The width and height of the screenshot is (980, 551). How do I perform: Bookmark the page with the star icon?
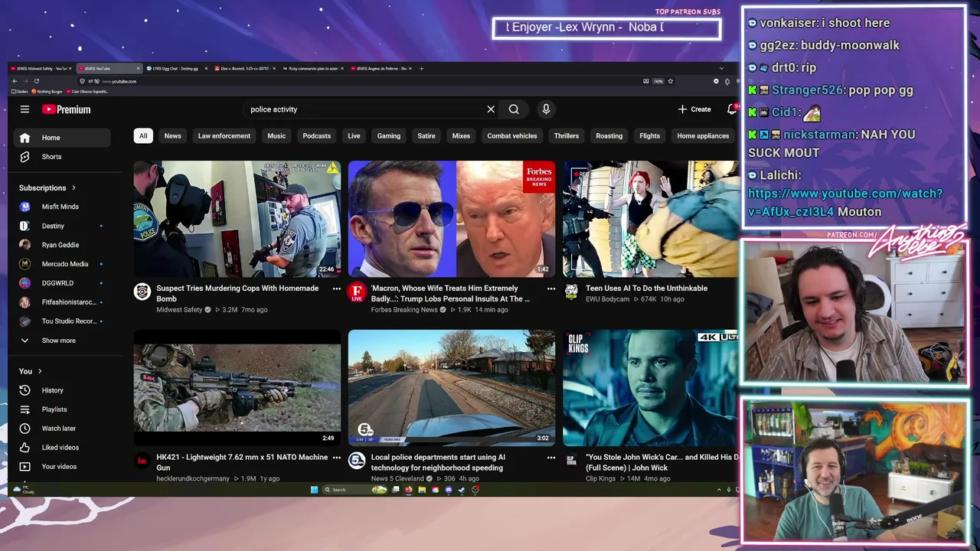tap(671, 81)
